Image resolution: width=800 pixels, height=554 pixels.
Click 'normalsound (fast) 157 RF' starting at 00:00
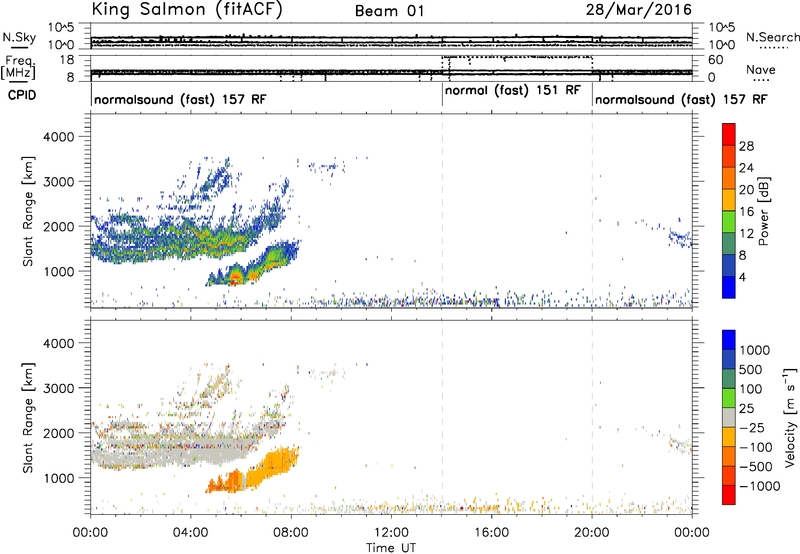180,99
